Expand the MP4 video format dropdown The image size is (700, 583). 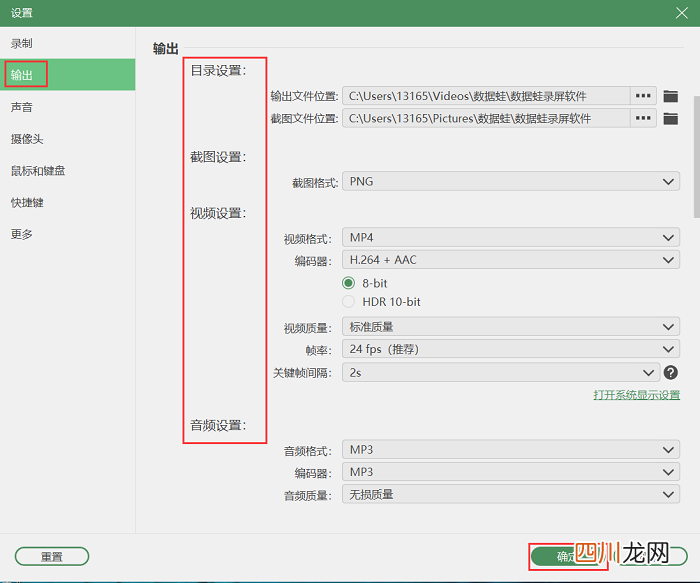pyautogui.click(x=511, y=237)
